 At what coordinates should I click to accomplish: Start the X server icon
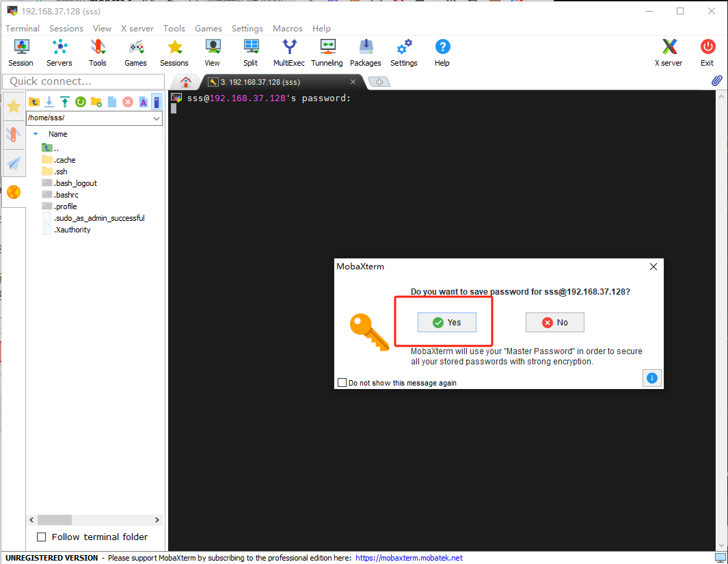click(669, 53)
